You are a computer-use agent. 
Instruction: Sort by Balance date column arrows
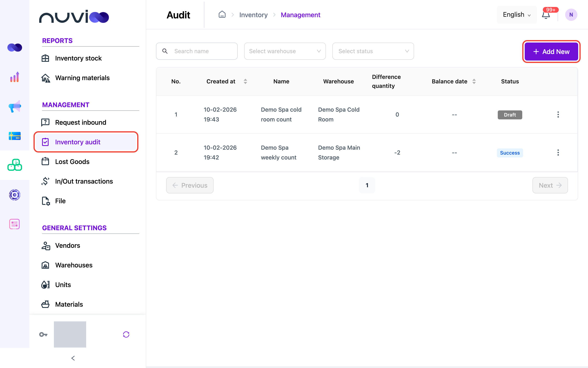474,81
